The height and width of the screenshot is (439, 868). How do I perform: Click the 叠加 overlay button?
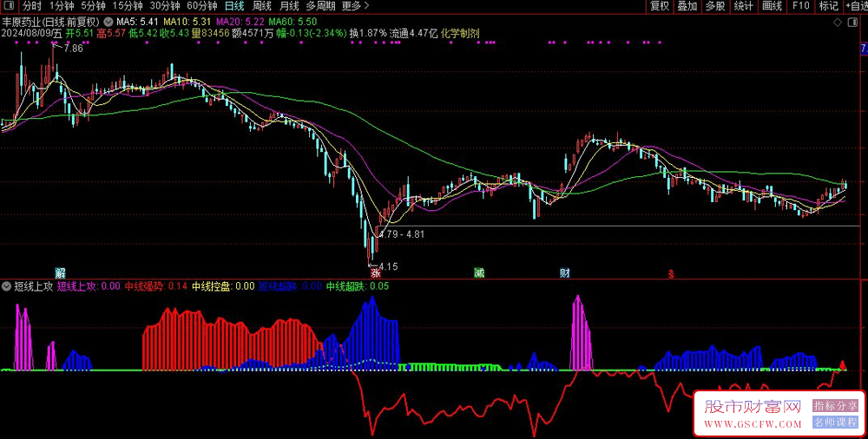tap(687, 6)
